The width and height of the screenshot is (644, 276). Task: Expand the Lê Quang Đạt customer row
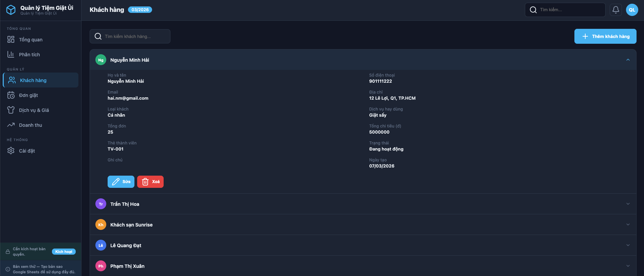click(x=628, y=245)
